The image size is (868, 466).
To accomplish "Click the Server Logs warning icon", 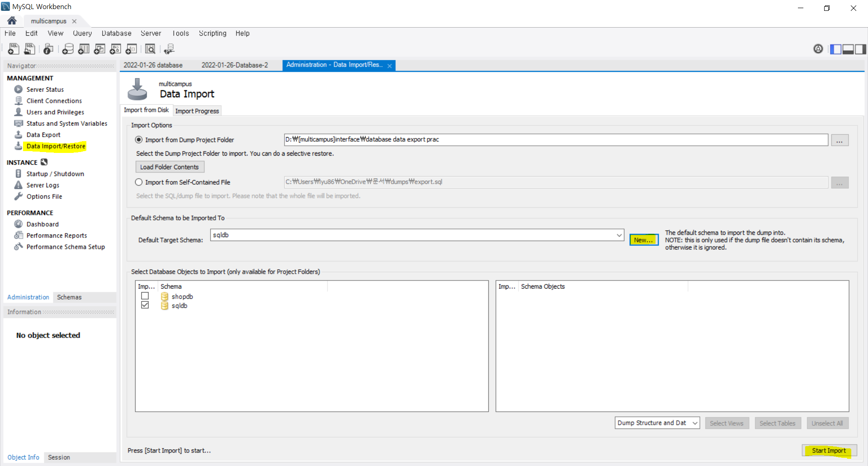I will [19, 185].
